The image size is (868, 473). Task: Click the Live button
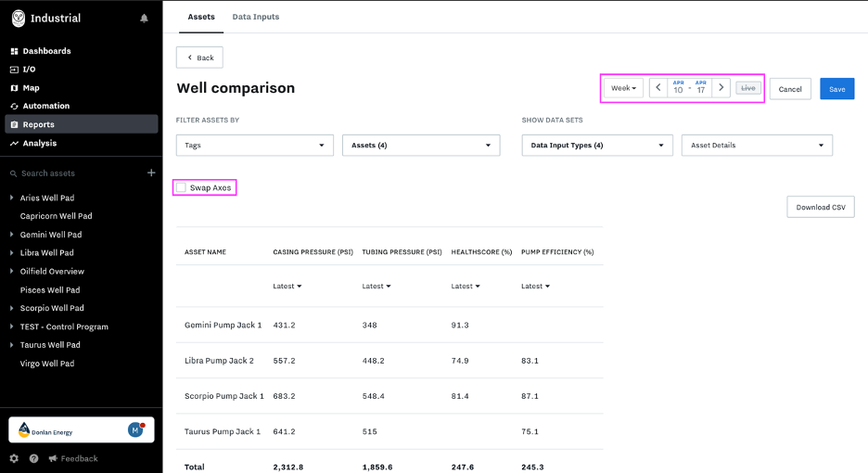pyautogui.click(x=747, y=88)
